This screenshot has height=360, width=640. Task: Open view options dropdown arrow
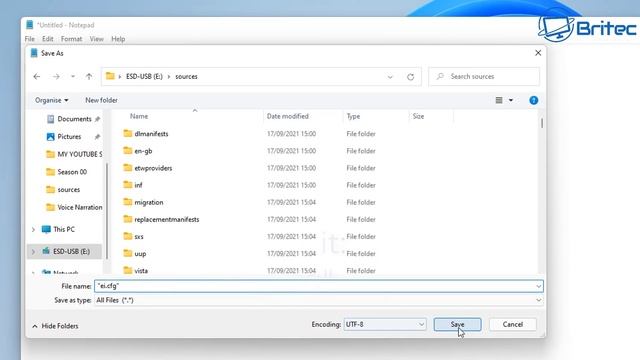tap(511, 100)
